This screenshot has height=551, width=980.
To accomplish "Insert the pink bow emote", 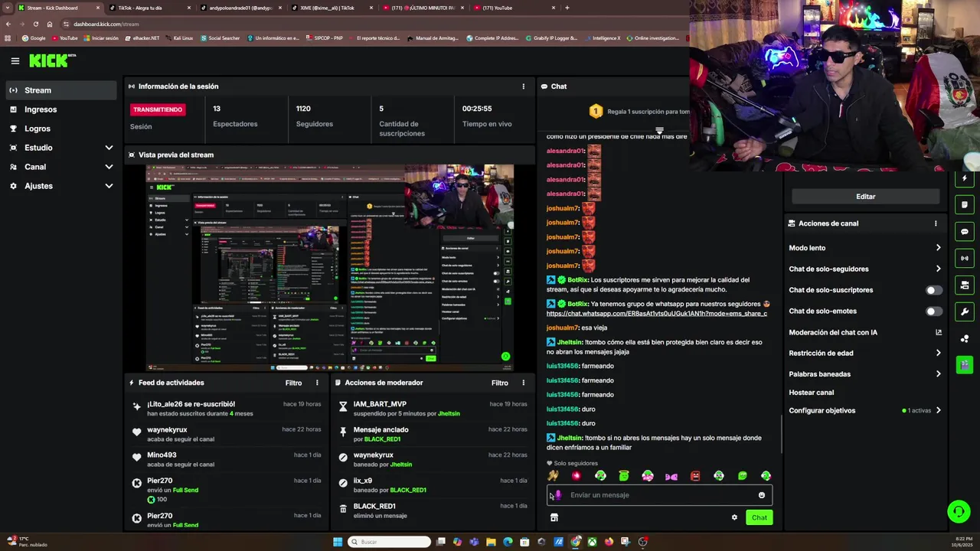I will pyautogui.click(x=671, y=476).
